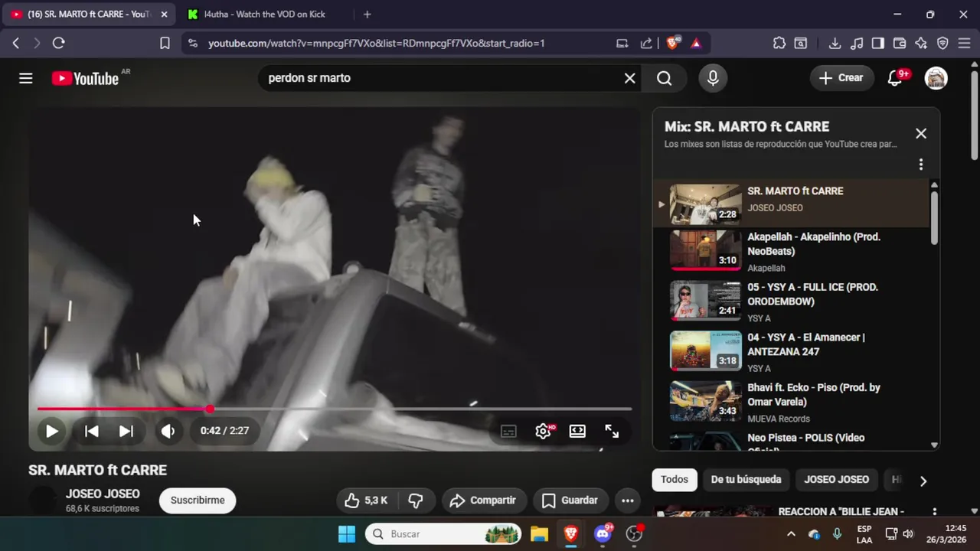
Task: Play Bhavi ft. Ecko - Piso from mix
Action: tap(791, 403)
